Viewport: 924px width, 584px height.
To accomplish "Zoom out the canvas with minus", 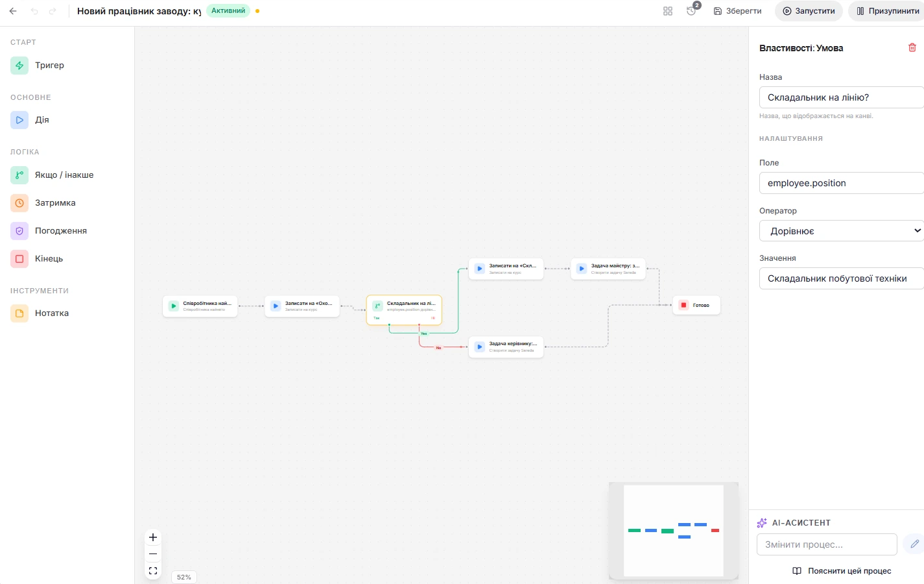I will [x=153, y=554].
